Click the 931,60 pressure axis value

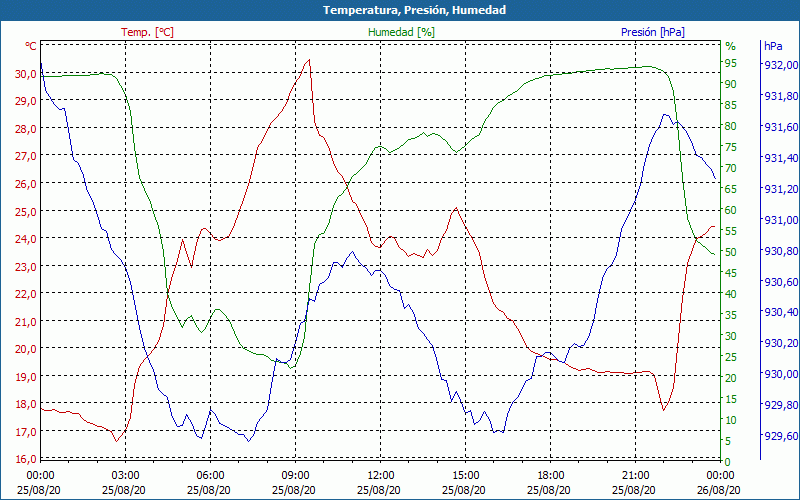779,127
